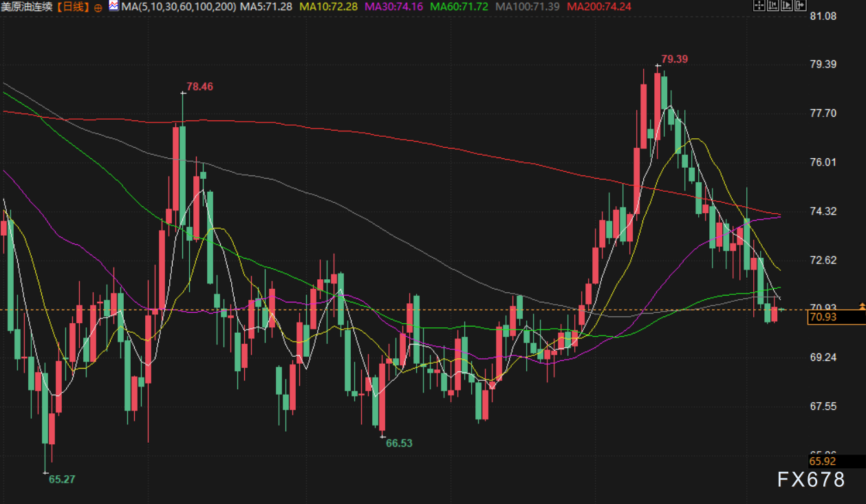Click the play-forward chart icon
The image size is (866, 504).
coord(786,6)
